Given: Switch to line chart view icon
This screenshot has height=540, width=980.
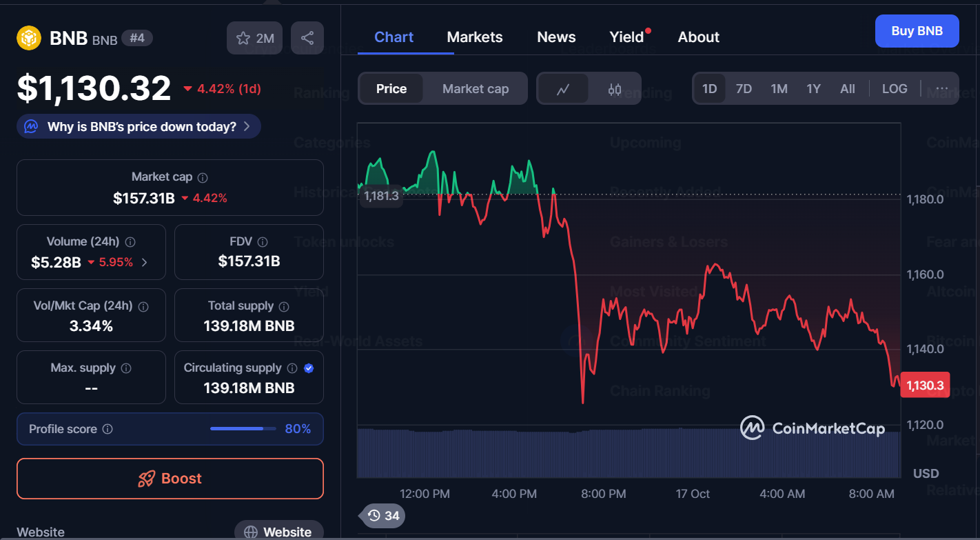Looking at the screenshot, I should click(x=563, y=89).
